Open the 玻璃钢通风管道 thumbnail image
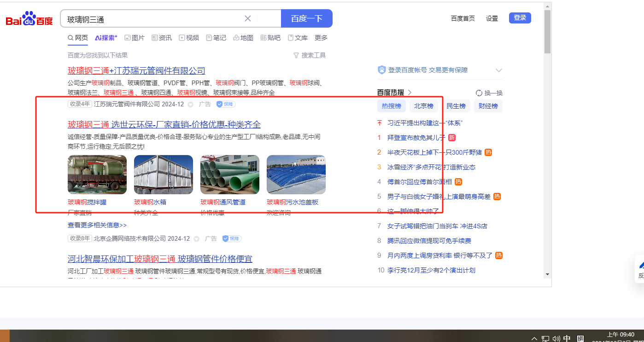The image size is (644, 342). 230,174
